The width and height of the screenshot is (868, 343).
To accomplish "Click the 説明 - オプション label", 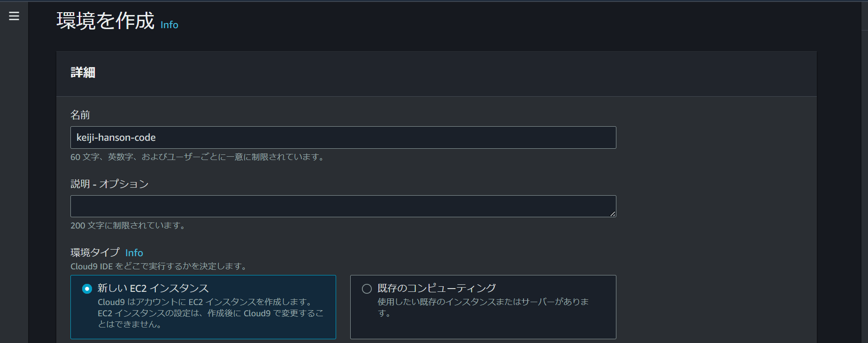I will 109,184.
